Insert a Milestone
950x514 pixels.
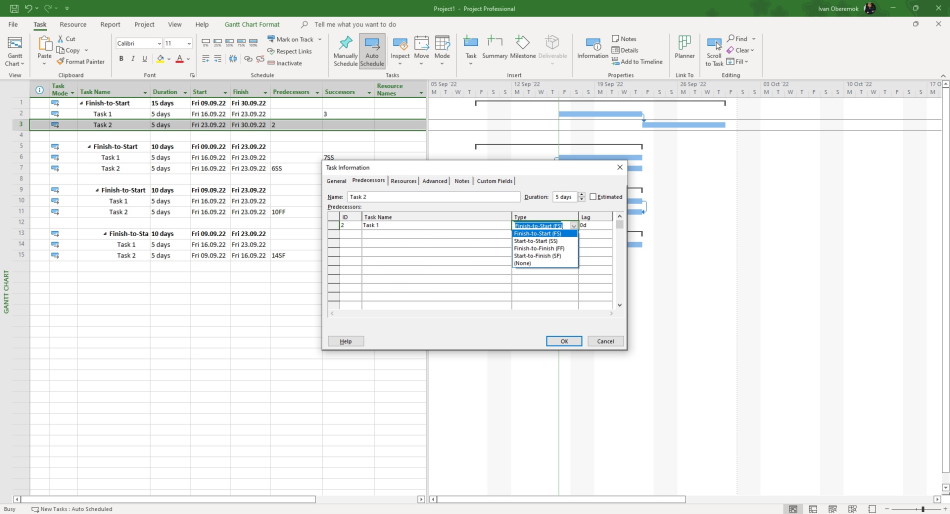(522, 48)
